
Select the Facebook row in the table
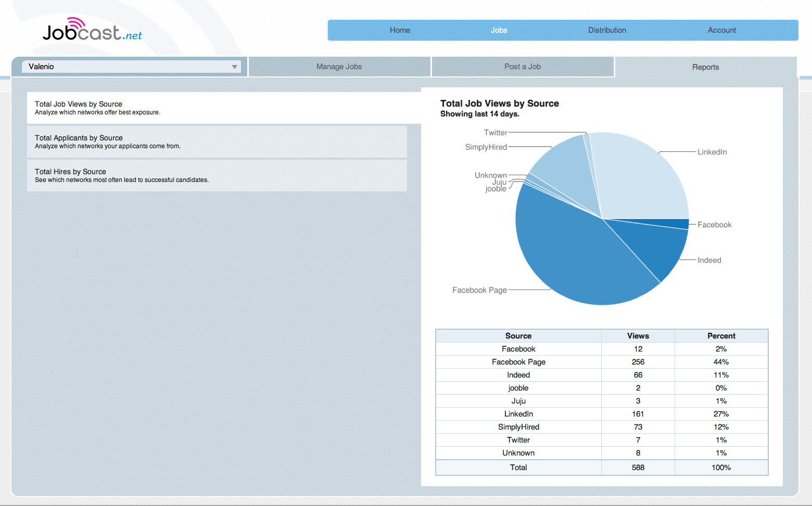(602, 349)
